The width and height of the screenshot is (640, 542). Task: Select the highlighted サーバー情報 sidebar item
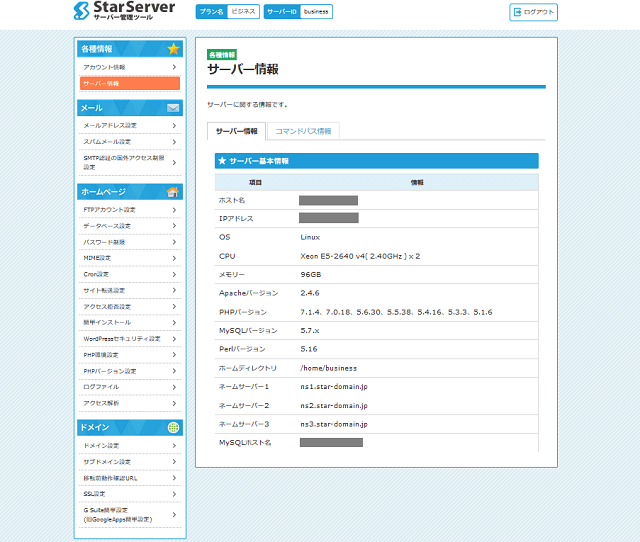pyautogui.click(x=130, y=83)
